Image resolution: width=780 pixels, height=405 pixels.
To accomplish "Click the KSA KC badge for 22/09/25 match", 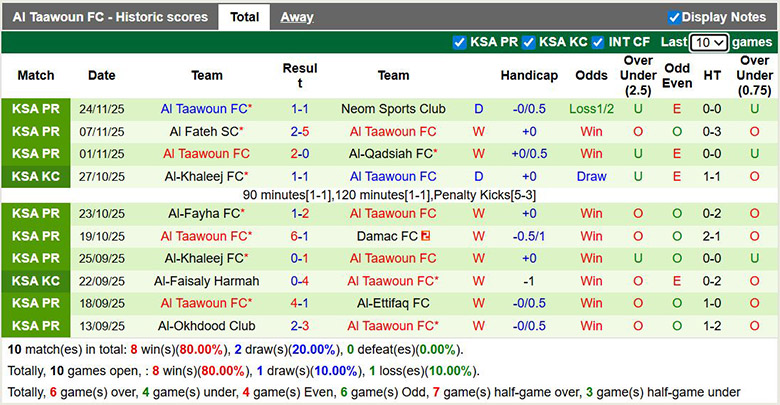I will click(x=36, y=281).
